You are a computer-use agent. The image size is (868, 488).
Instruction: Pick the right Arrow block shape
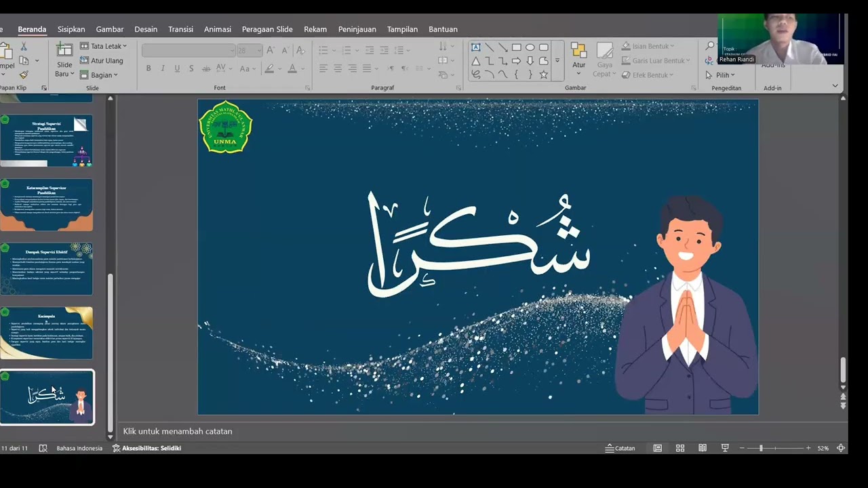pyautogui.click(x=517, y=61)
